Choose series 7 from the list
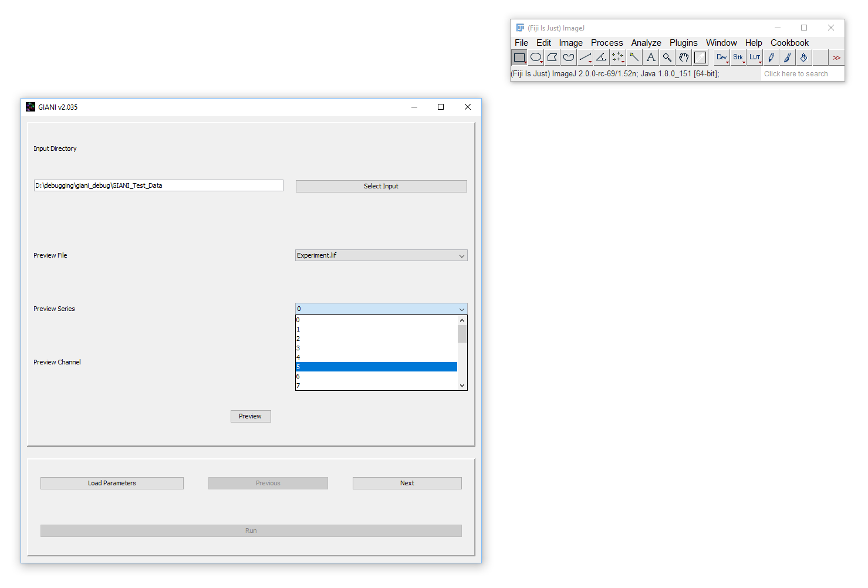The height and width of the screenshot is (588, 868). pos(376,386)
